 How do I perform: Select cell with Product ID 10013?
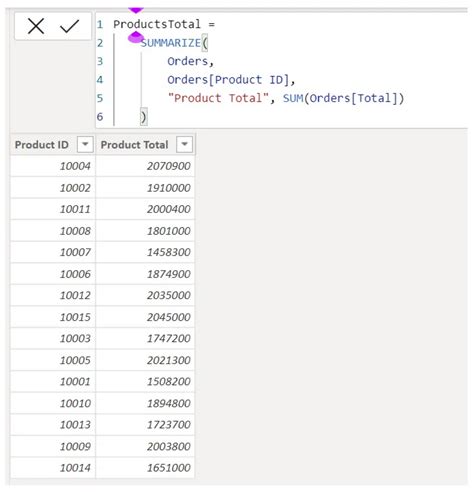[53, 424]
